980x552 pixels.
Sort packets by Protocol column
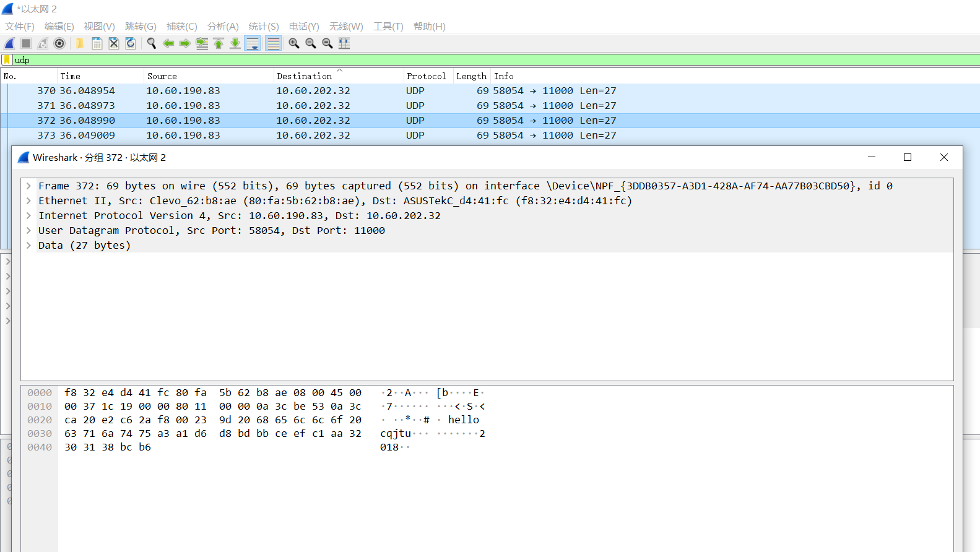click(x=428, y=76)
